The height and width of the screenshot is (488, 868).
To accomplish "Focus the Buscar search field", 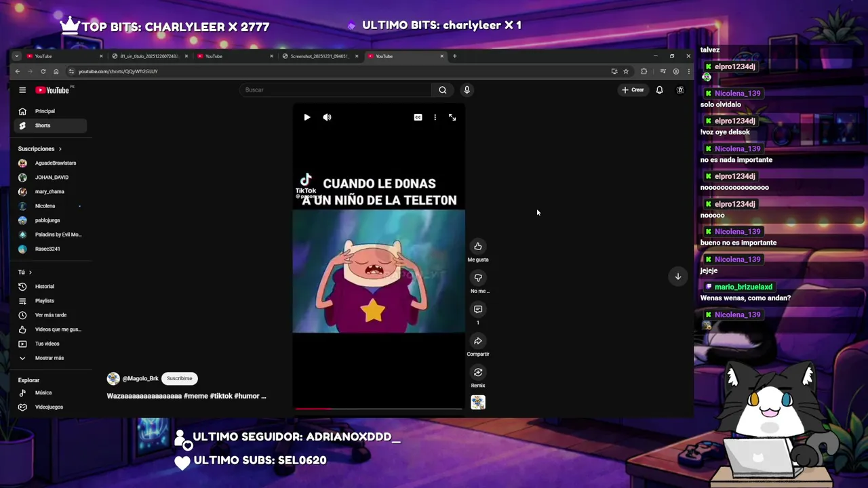I will [336, 90].
